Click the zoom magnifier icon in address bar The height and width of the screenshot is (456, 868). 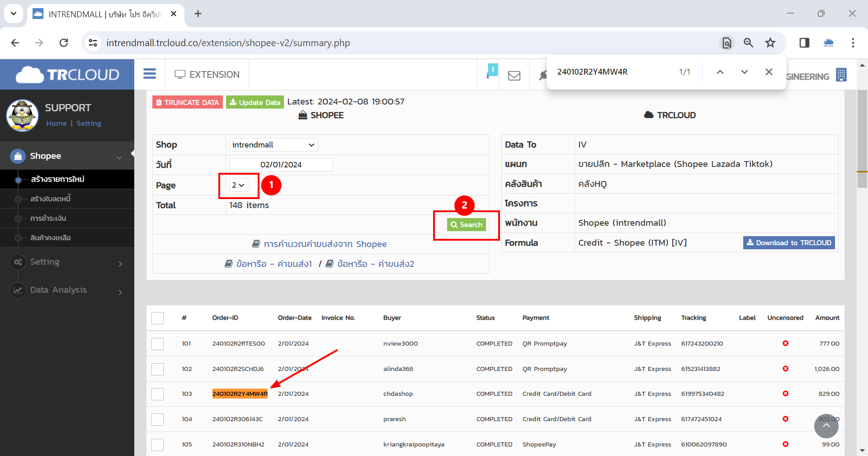(x=749, y=43)
